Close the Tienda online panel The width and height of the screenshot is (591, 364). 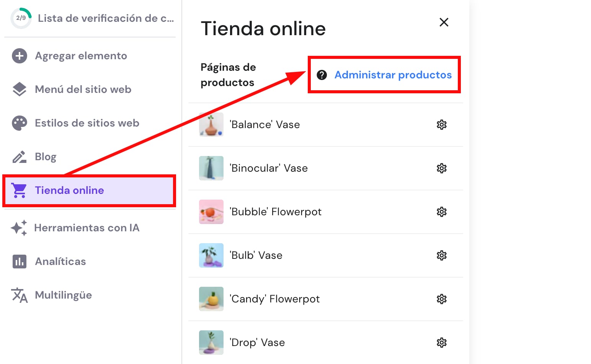tap(444, 22)
